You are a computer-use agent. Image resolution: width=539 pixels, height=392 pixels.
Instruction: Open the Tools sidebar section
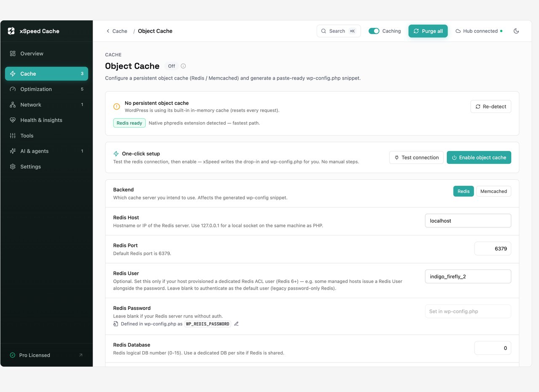[46, 136]
